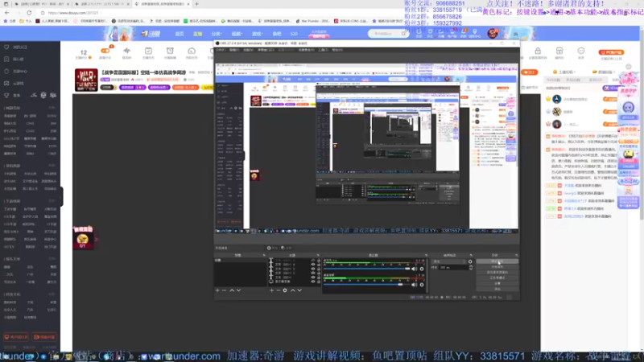Screen dimensions: 644x362
Task: Move scene down in OBS Scenes panel
Action: [238, 290]
